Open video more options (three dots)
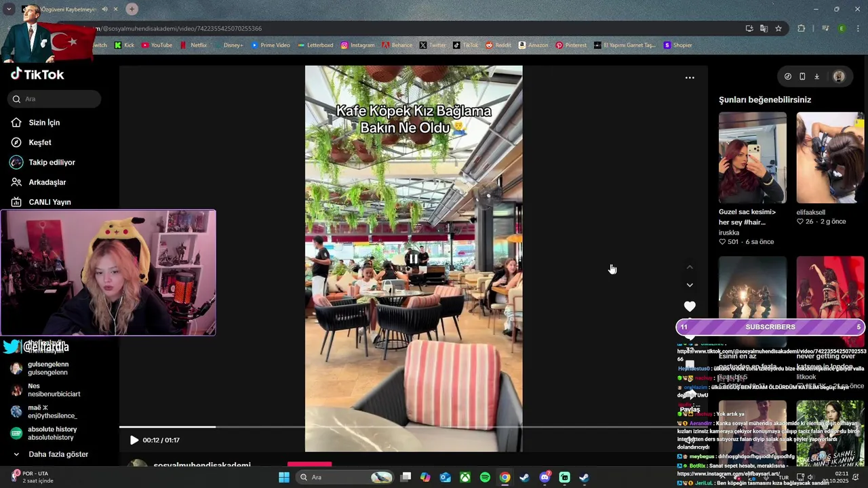 pos(690,78)
